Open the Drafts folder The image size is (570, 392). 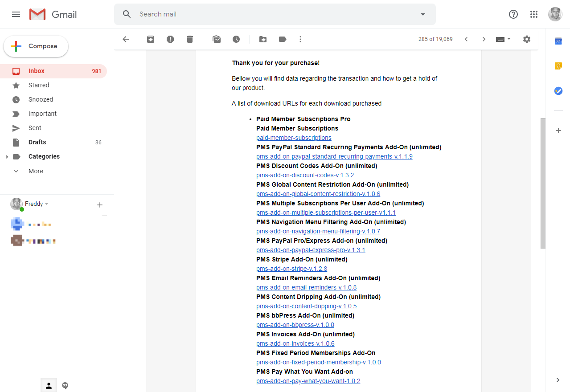[x=53, y=142]
